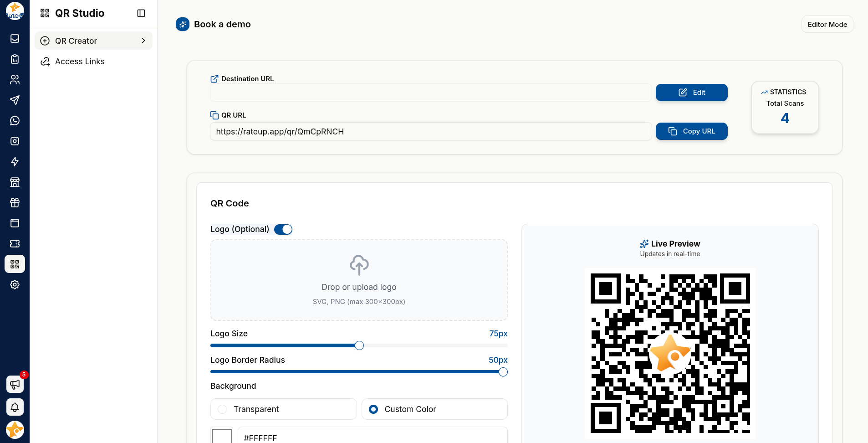Open the QR Creator menu item
868x443 pixels.
pyautogui.click(x=93, y=41)
